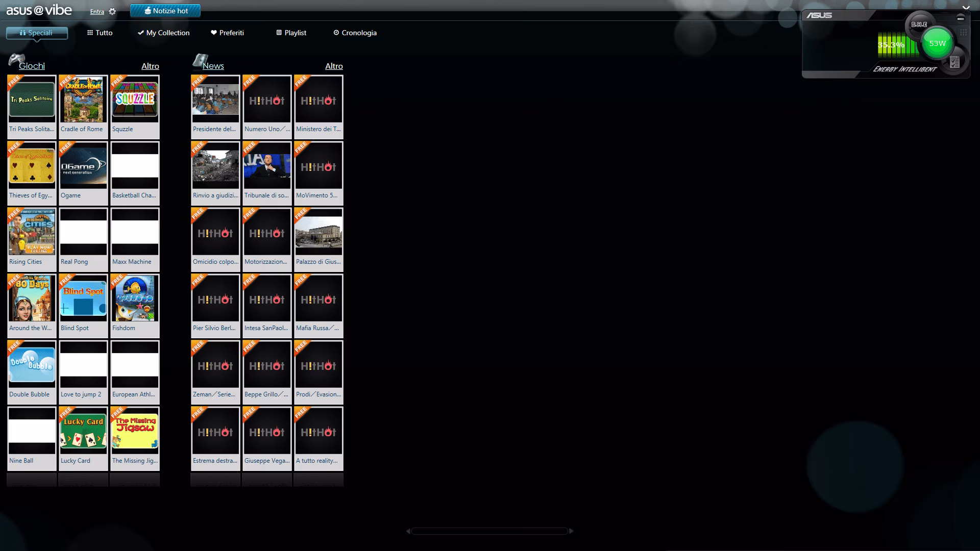980x551 pixels.
Task: Open the Pier Silvio Berl... news item
Action: [215, 306]
